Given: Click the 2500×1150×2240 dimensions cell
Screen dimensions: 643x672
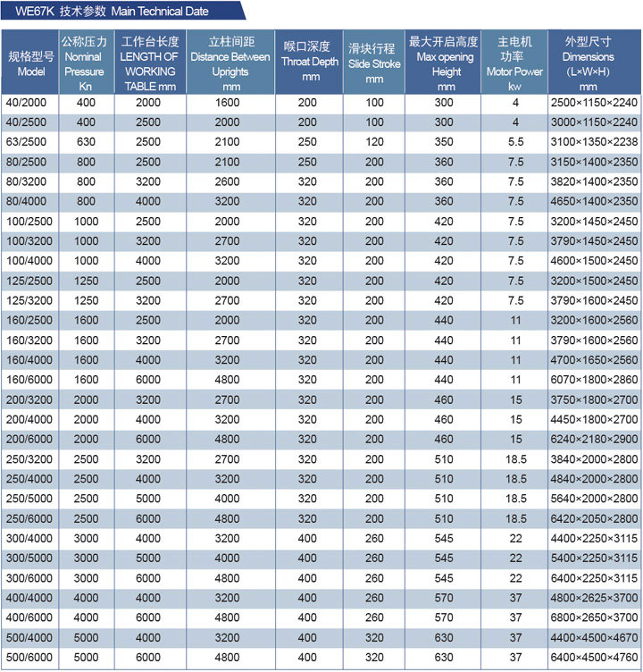Looking at the screenshot, I should 595,103.
